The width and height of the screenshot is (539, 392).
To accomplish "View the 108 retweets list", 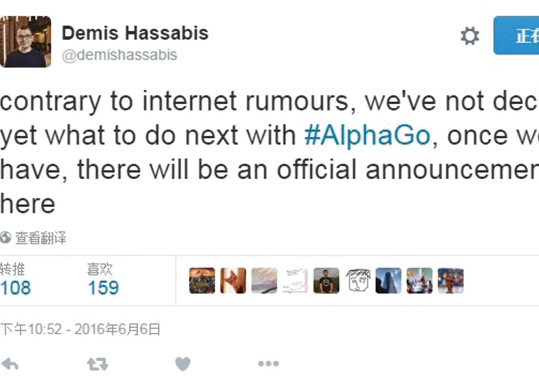I will coord(15,288).
